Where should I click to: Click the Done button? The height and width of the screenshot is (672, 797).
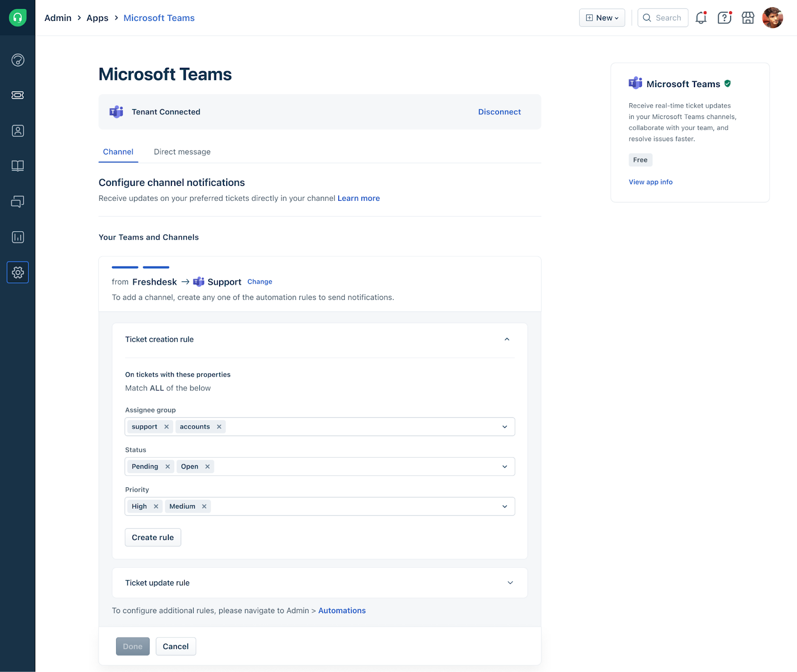pos(133,647)
